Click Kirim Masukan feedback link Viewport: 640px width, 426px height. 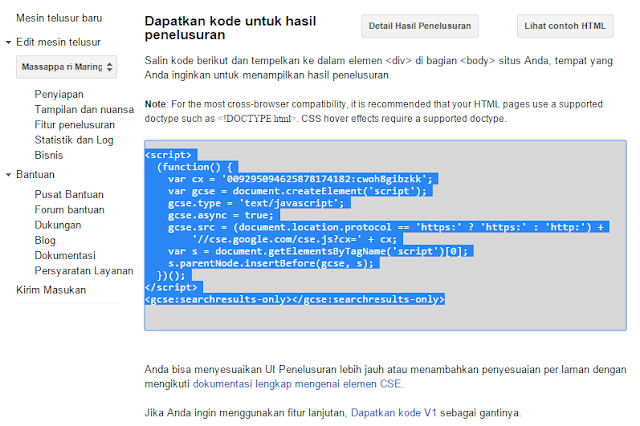tap(51, 290)
